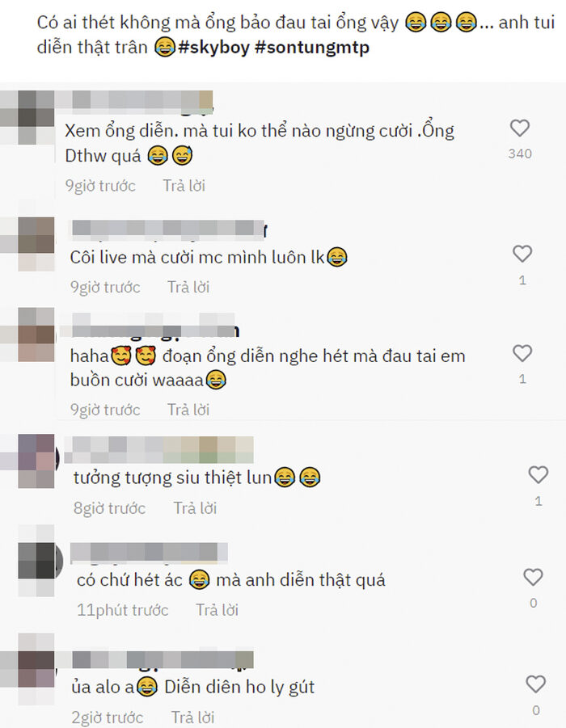566x728 pixels.
Task: Like the comment with 340 likes
Action: pos(520,128)
